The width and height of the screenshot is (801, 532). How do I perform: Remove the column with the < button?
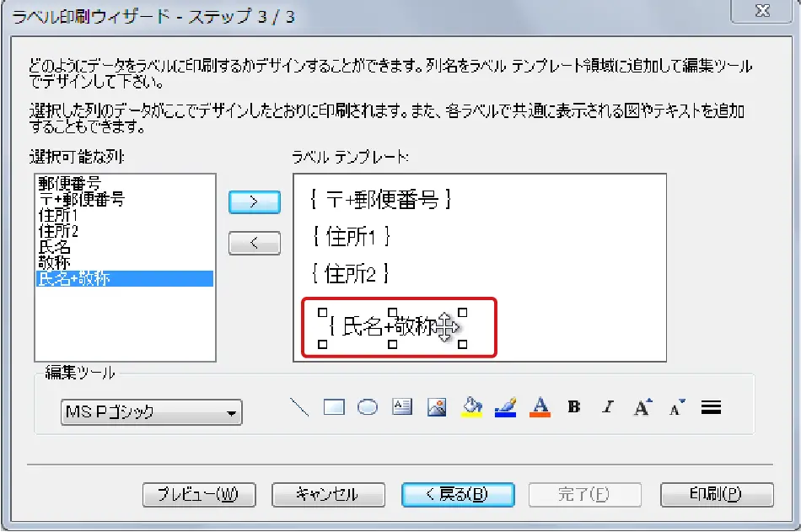click(x=255, y=244)
